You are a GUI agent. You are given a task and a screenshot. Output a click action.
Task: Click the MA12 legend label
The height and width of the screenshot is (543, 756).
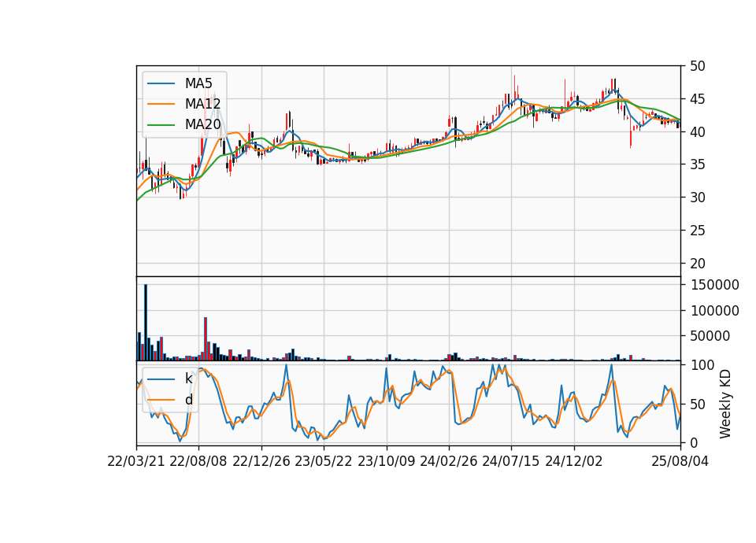pyautogui.click(x=202, y=104)
